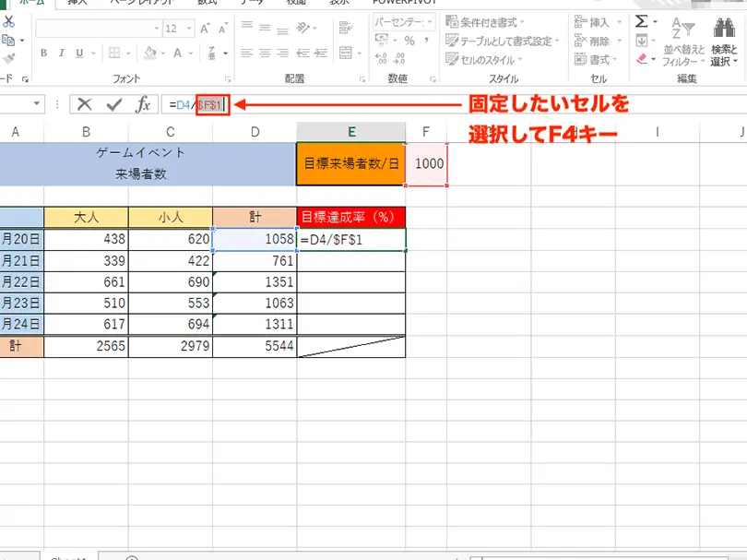
Task: Select cell F1 containing 1000
Action: tap(426, 164)
